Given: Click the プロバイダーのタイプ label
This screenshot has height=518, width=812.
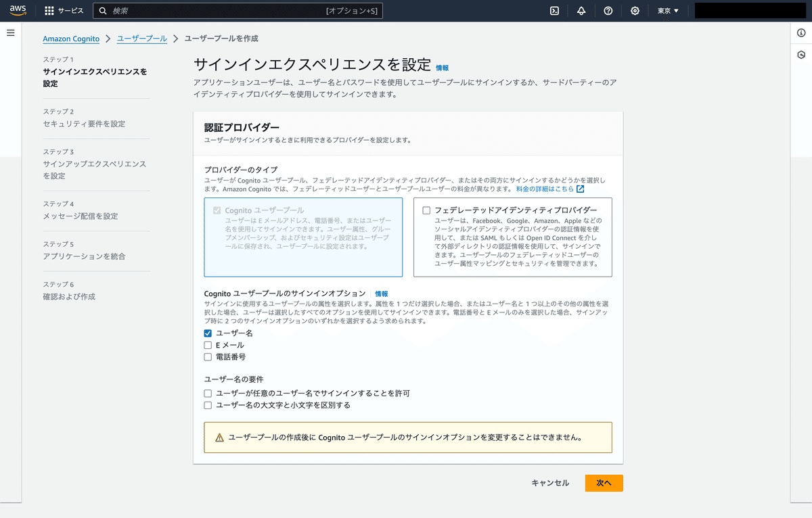Looking at the screenshot, I should (x=241, y=169).
